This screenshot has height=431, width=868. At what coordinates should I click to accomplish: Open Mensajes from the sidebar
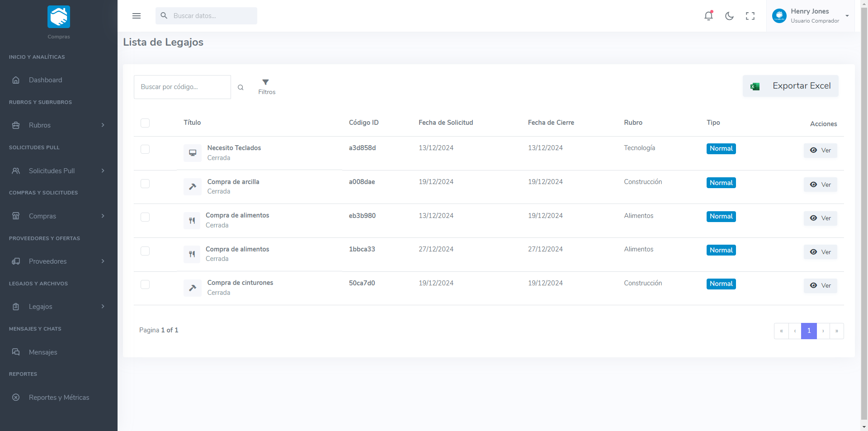tap(43, 352)
